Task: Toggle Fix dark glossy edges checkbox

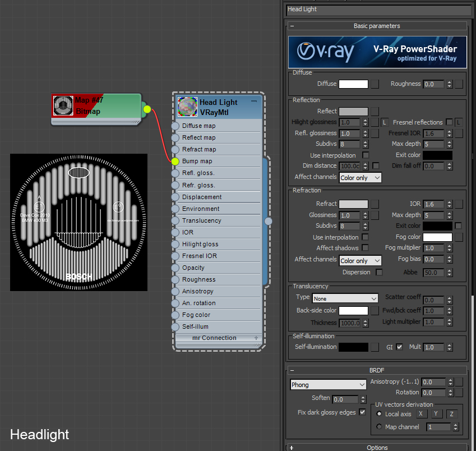Action: [362, 412]
